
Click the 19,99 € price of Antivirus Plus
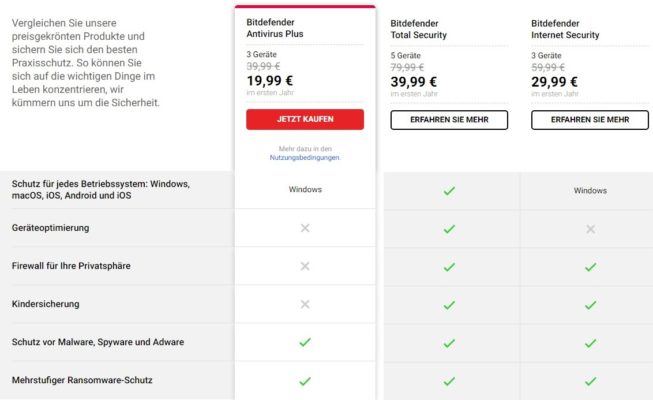tap(270, 80)
